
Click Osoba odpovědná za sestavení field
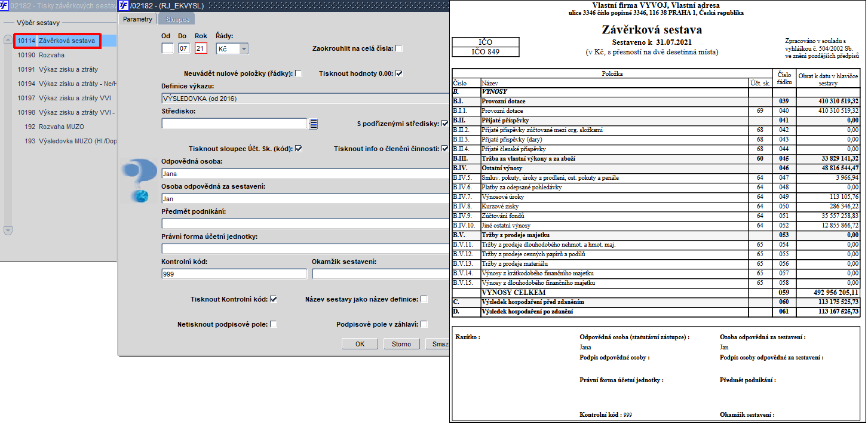click(305, 199)
